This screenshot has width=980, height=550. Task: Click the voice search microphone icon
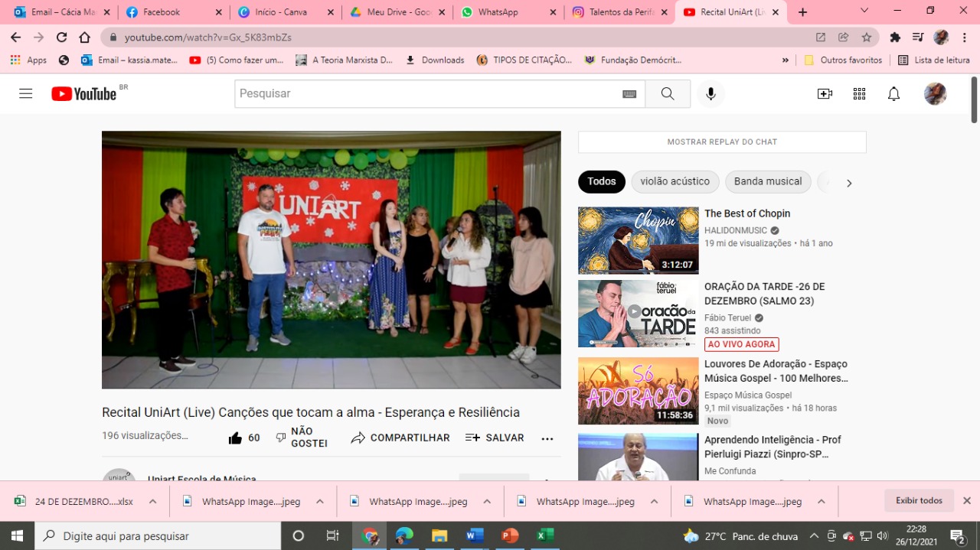[710, 93]
